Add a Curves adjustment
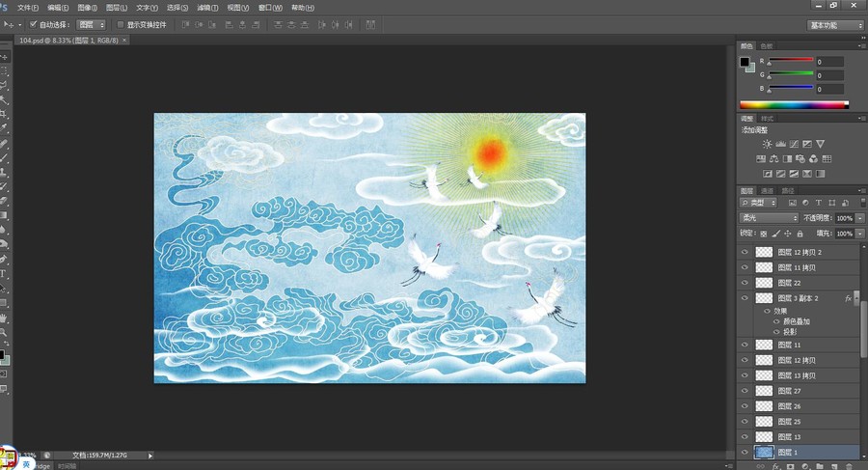 794,144
